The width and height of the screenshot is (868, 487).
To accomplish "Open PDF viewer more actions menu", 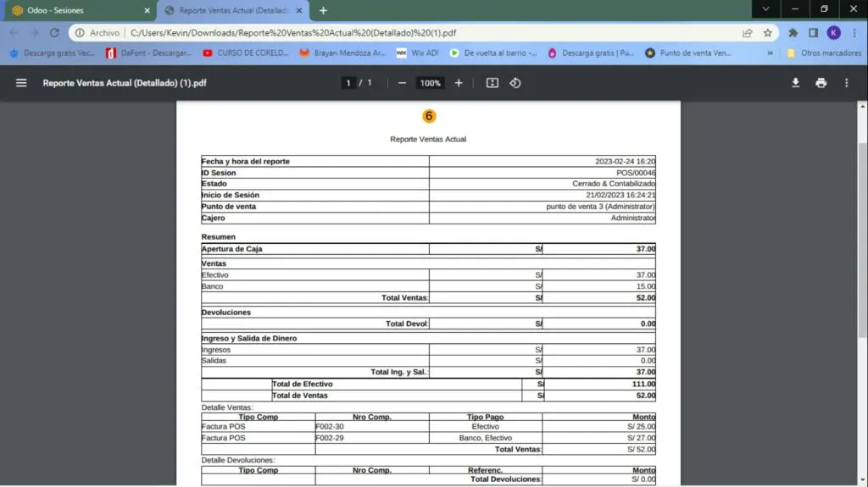I will click(x=846, y=83).
